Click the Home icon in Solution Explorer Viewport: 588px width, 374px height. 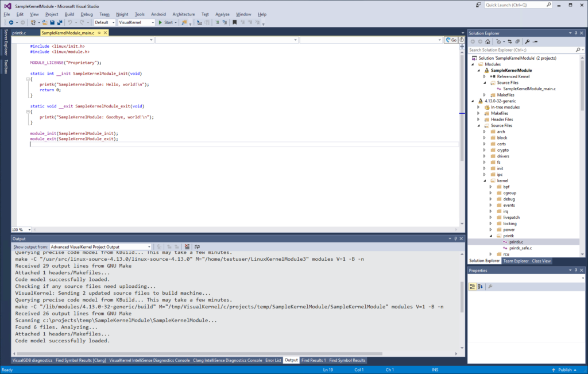(x=488, y=41)
